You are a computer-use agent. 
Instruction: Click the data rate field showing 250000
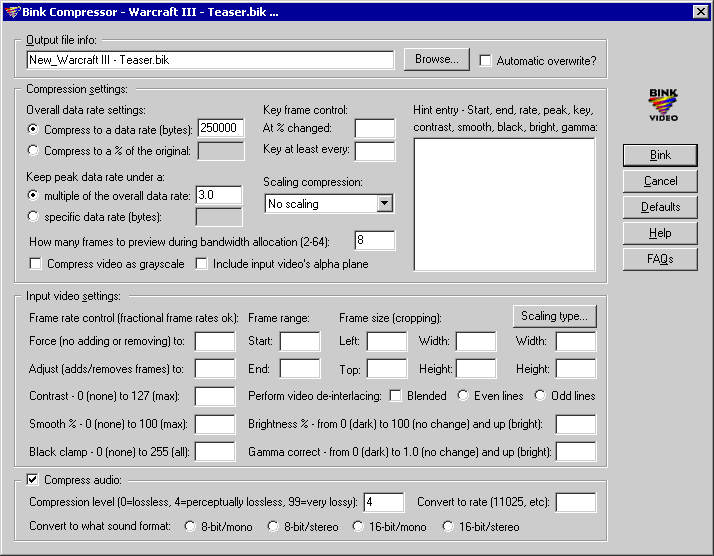click(221, 128)
